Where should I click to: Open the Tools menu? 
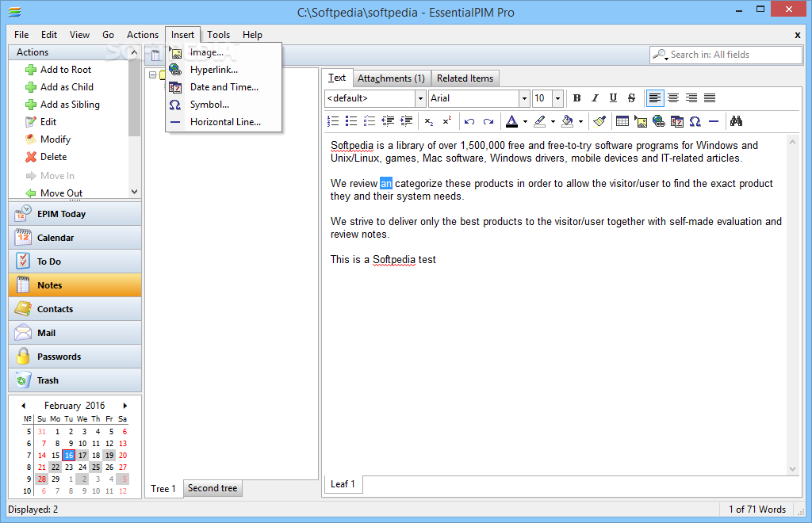(218, 35)
